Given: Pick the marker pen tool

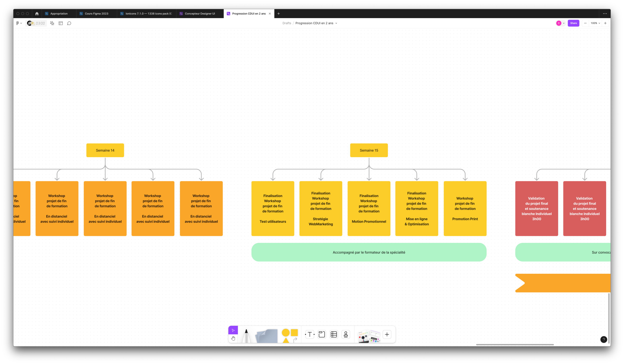Looking at the screenshot, I should tap(246, 336).
